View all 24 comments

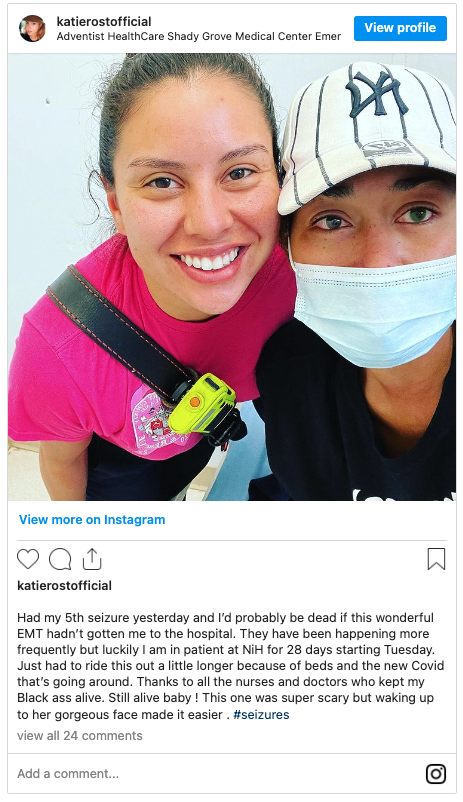(x=80, y=736)
